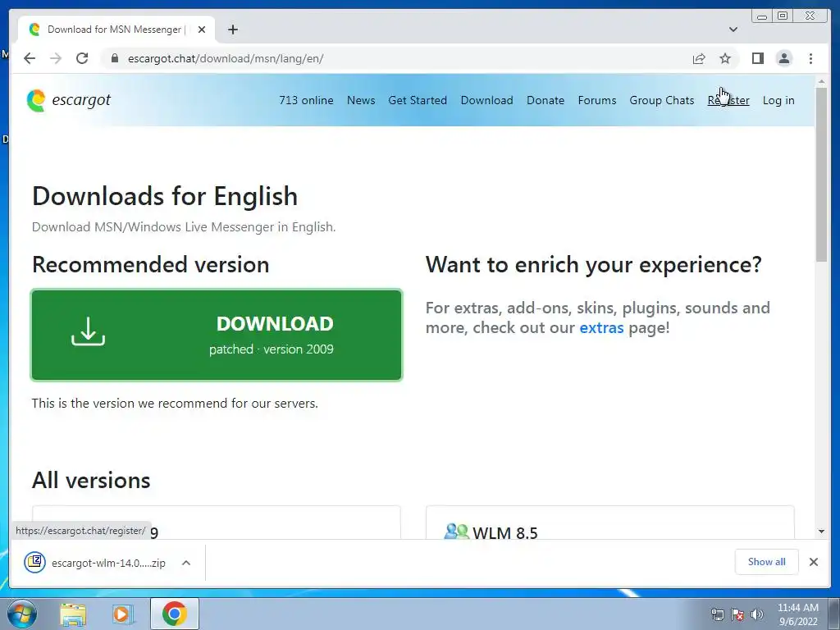Click the padlock site info icon

tap(114, 58)
